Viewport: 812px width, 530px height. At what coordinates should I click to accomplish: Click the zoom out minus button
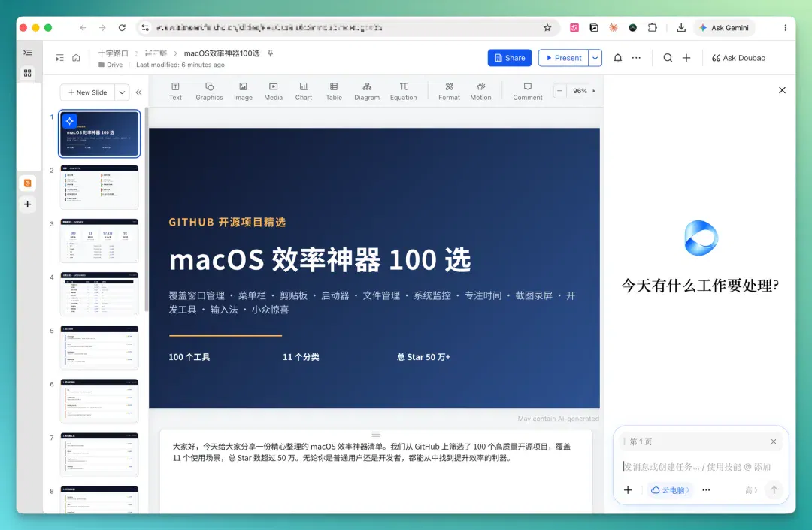click(560, 91)
